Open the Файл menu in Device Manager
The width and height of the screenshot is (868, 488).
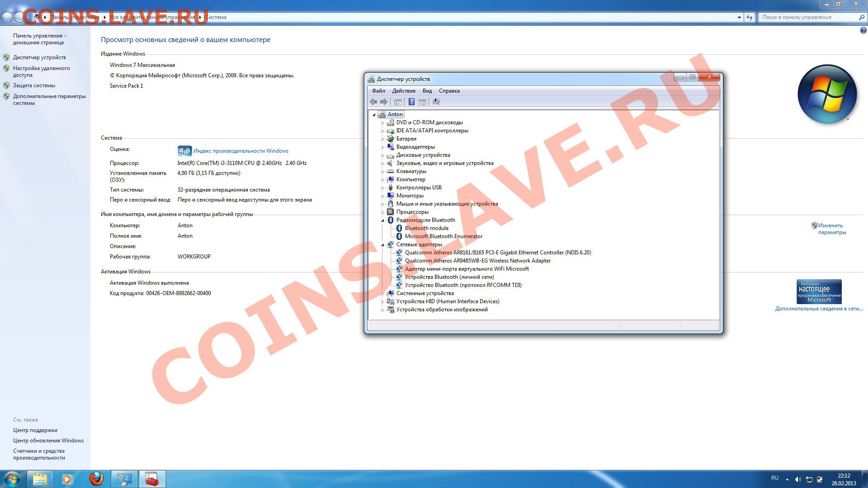(378, 91)
